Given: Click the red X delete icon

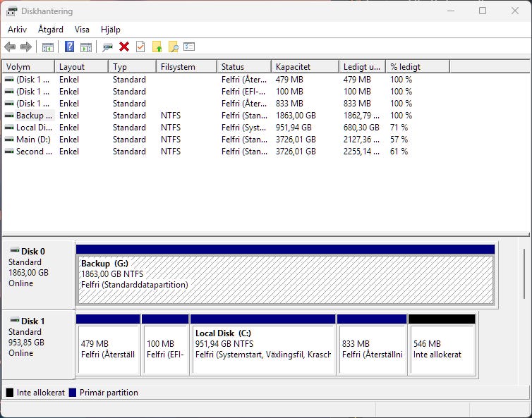Looking at the screenshot, I should pos(124,47).
